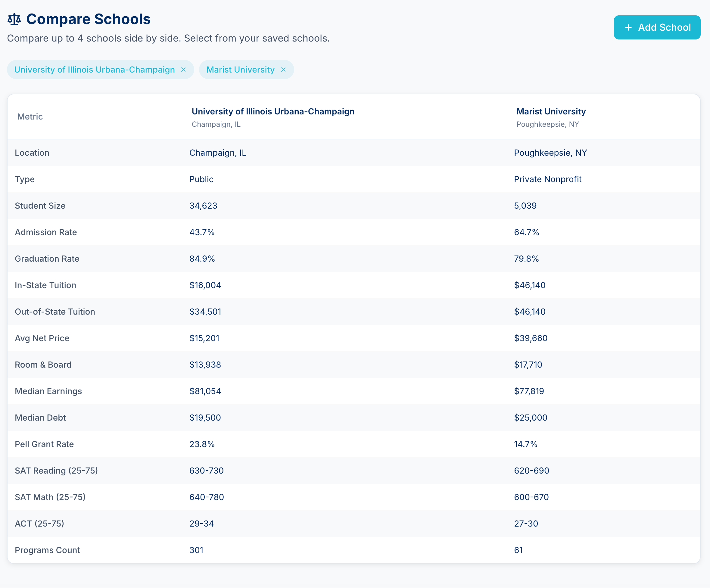Image resolution: width=710 pixels, height=588 pixels.
Task: Select Marist's Poughkeepsie, NY location cell
Action: [550, 152]
